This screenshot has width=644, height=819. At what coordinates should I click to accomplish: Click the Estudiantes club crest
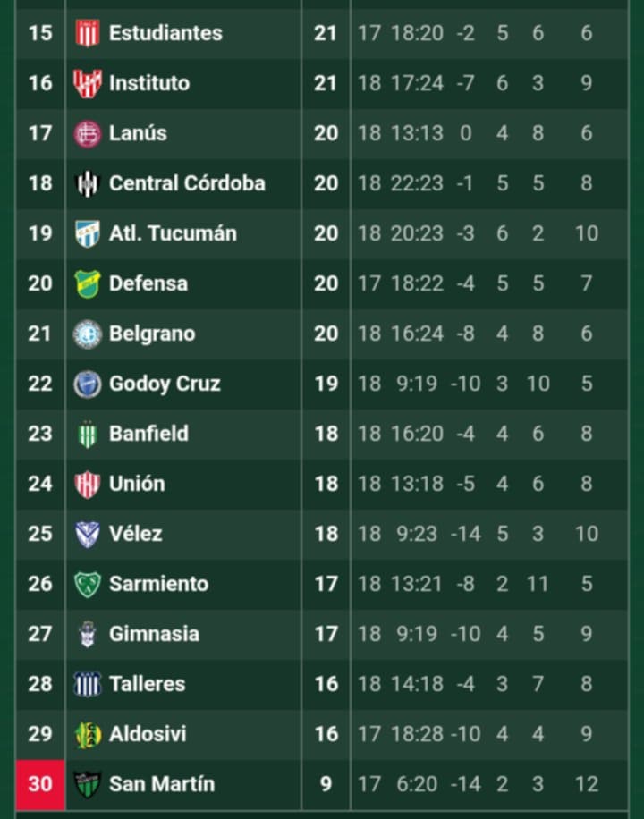pos(87,33)
